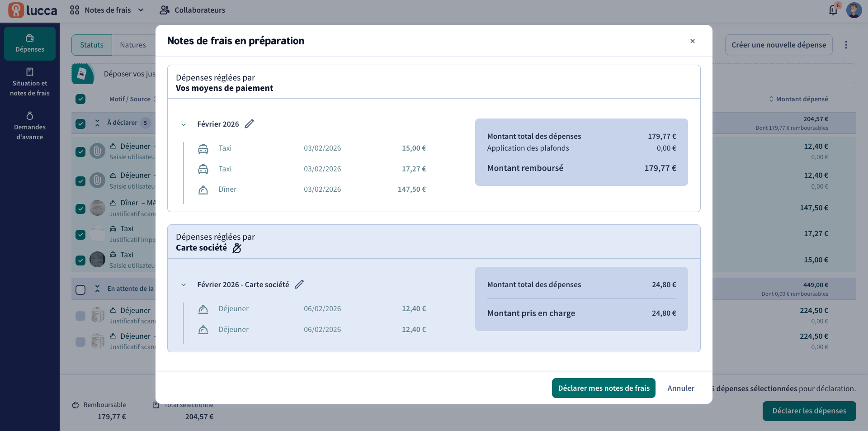Click the Collaborateurs people icon

[x=165, y=10]
